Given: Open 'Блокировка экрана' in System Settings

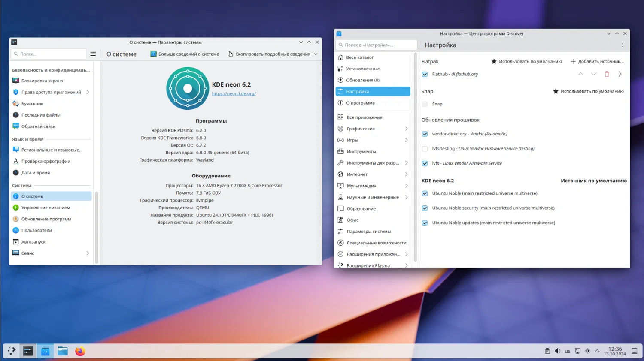Looking at the screenshot, I should click(51, 81).
